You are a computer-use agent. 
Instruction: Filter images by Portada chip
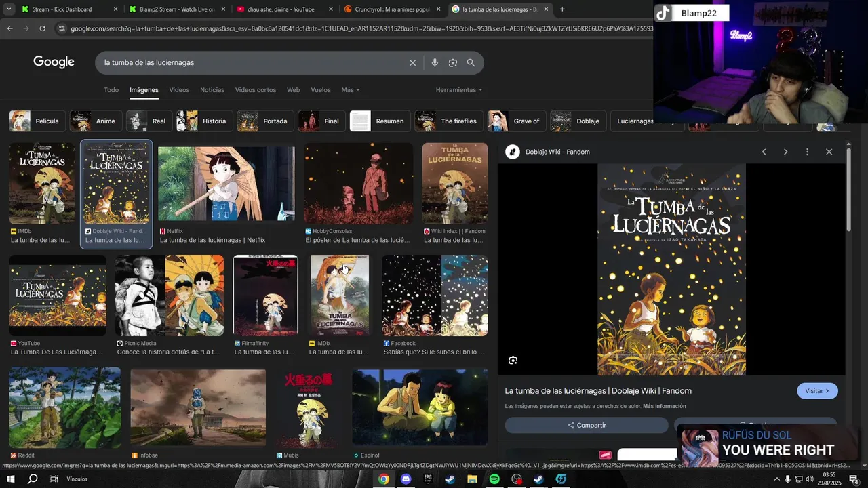(266, 121)
